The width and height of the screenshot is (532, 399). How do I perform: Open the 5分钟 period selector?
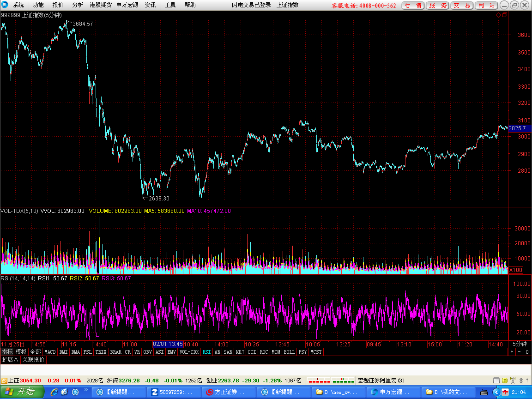pos(520,344)
